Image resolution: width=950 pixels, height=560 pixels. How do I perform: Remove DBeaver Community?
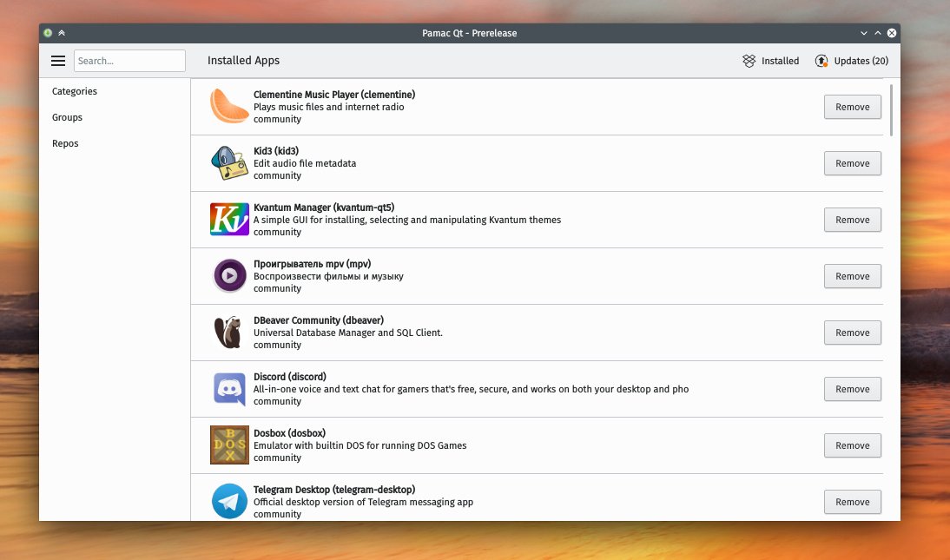853,333
